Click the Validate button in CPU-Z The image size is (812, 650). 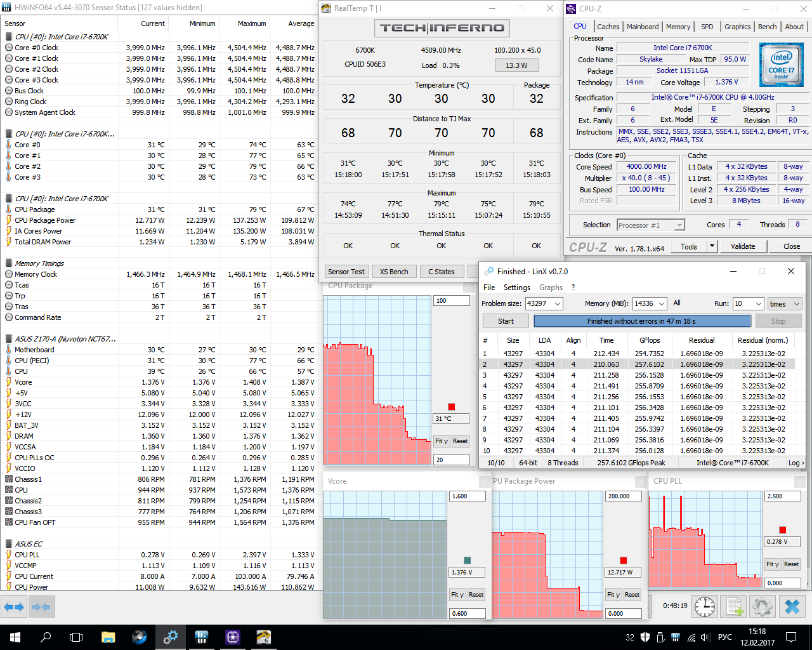(743, 246)
